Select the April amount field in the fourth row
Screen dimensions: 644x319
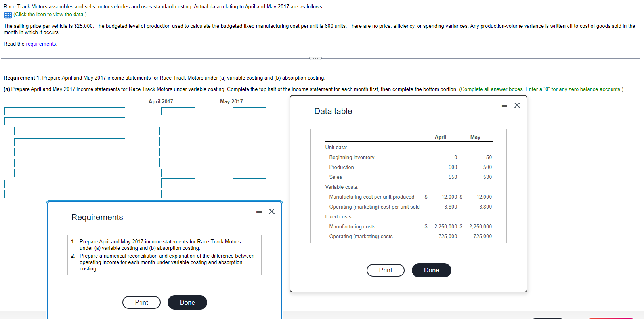pyautogui.click(x=143, y=141)
